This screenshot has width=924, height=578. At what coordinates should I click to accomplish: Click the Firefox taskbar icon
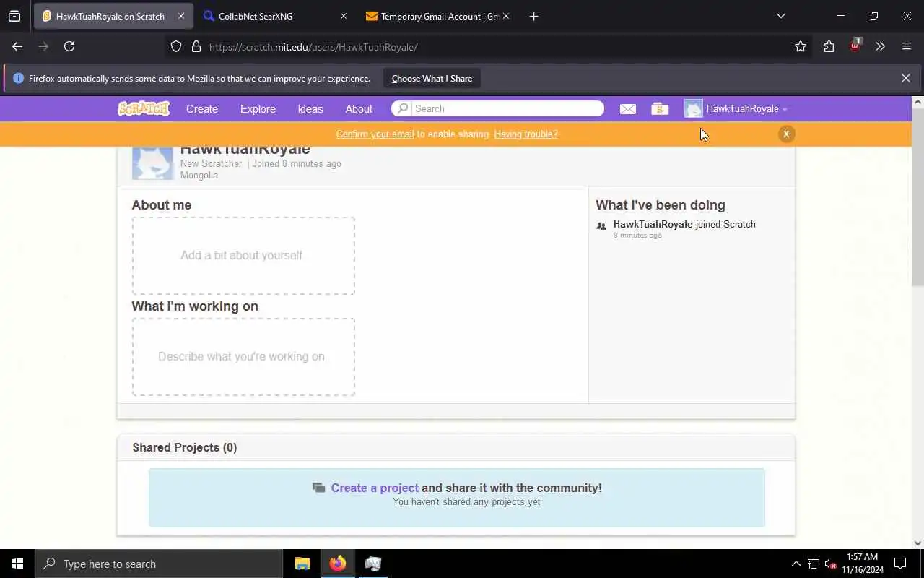[x=337, y=564]
